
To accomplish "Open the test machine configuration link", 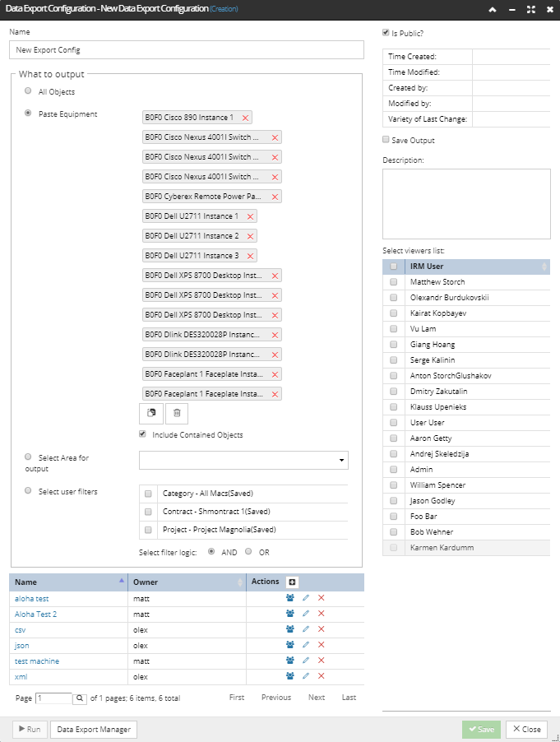I will click(37, 661).
